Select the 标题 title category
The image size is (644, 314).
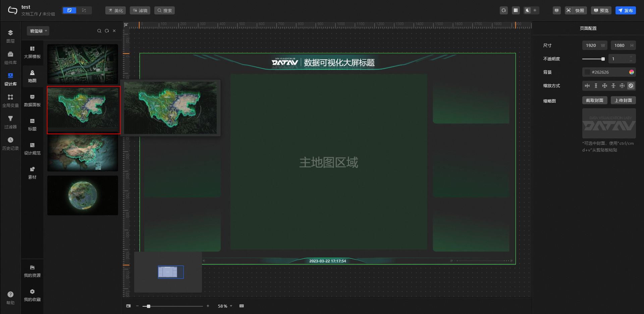(32, 125)
